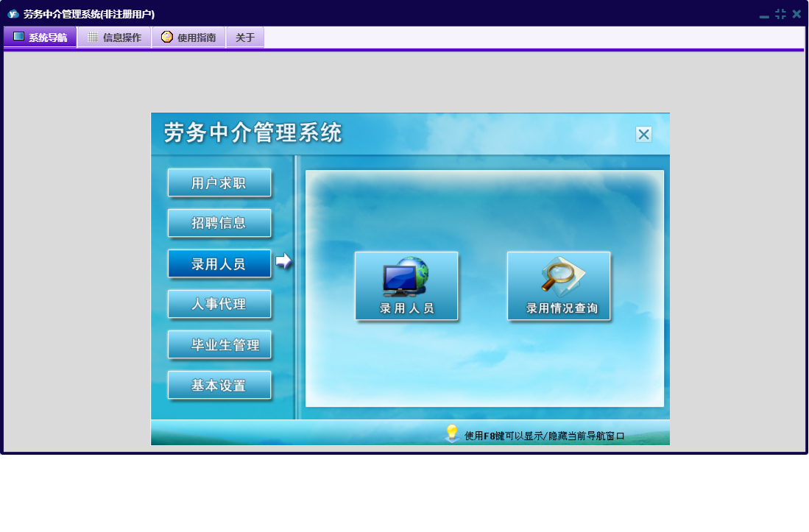Screen dimensions: 809x532
Task: Select 毕业生管理 sidebar button
Action: pyautogui.click(x=219, y=344)
